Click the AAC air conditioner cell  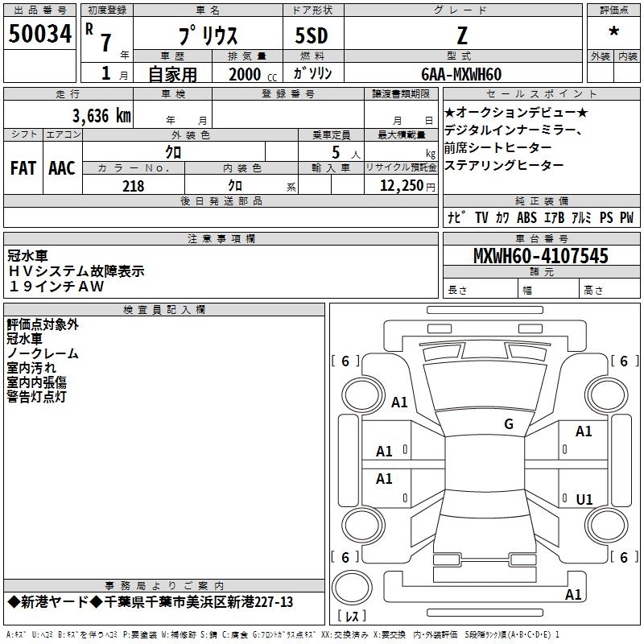click(x=62, y=168)
